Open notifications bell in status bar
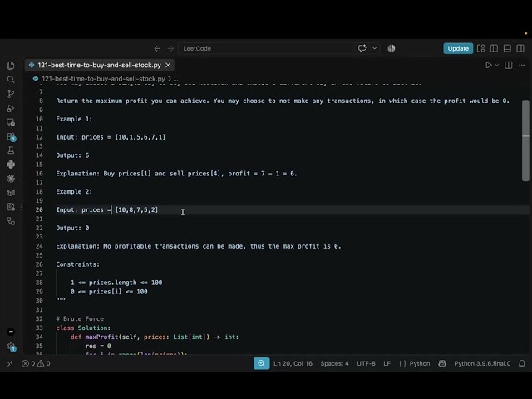 click(522, 363)
